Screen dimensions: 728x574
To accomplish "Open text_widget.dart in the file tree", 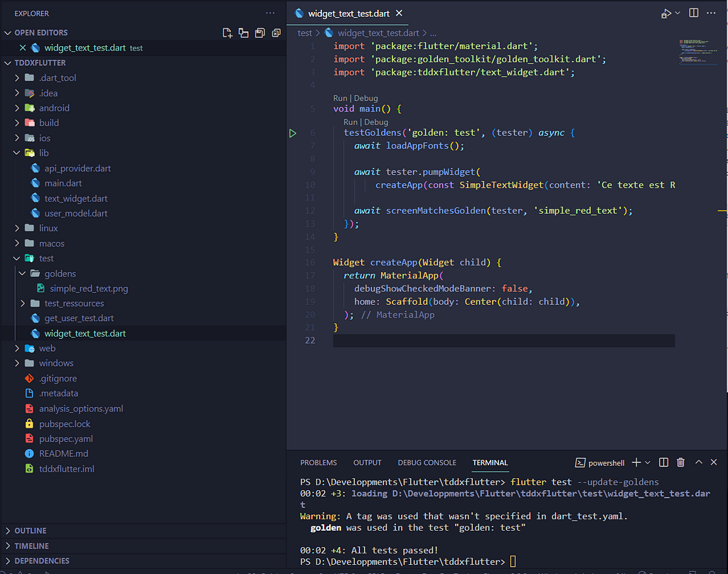I will point(143,199).
